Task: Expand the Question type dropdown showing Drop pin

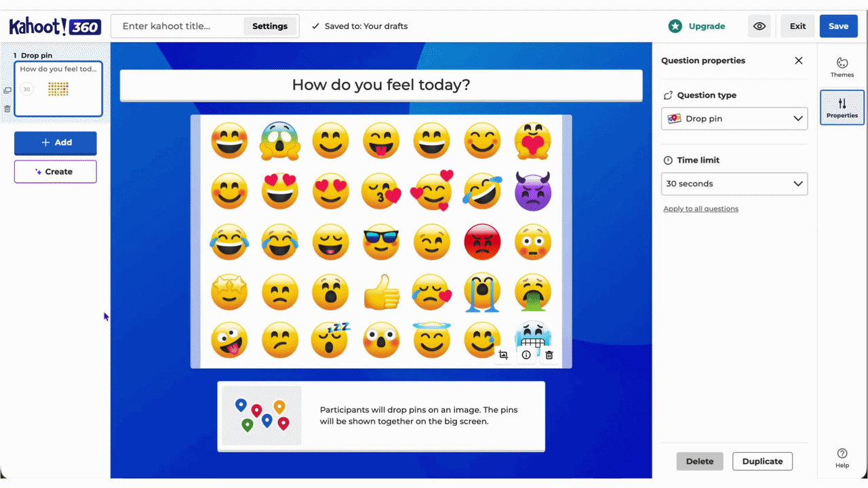Action: point(734,119)
